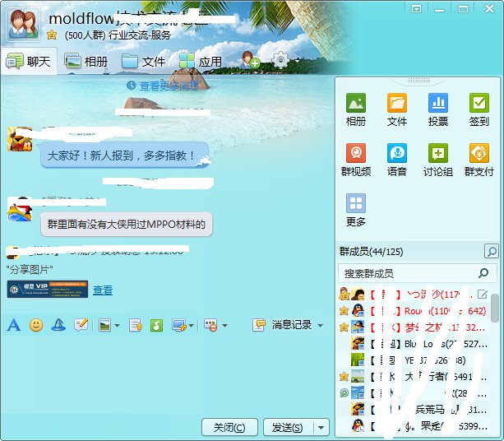Click the group star rating icon

(x=52, y=35)
